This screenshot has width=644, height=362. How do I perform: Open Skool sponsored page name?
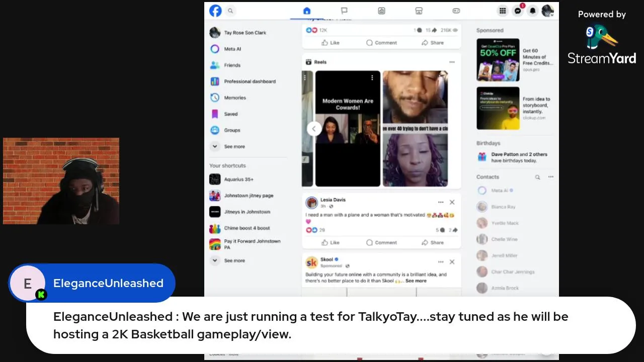click(327, 259)
